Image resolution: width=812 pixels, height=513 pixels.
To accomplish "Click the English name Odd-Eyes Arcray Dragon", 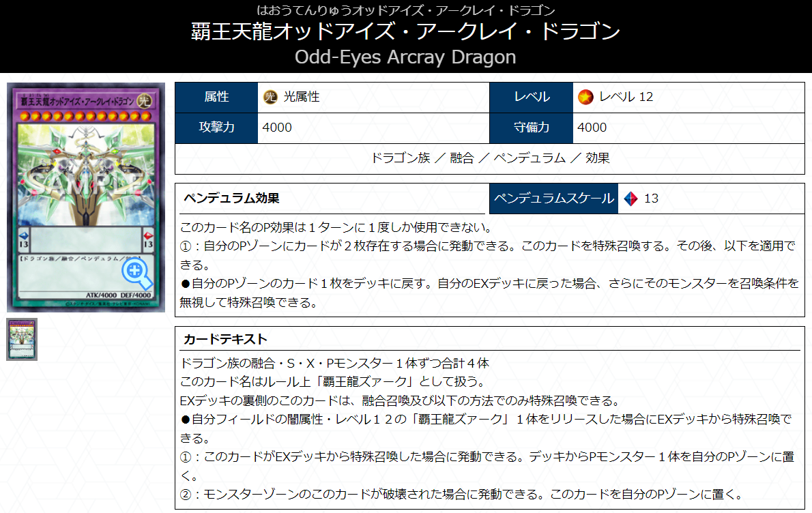I will click(405, 57).
